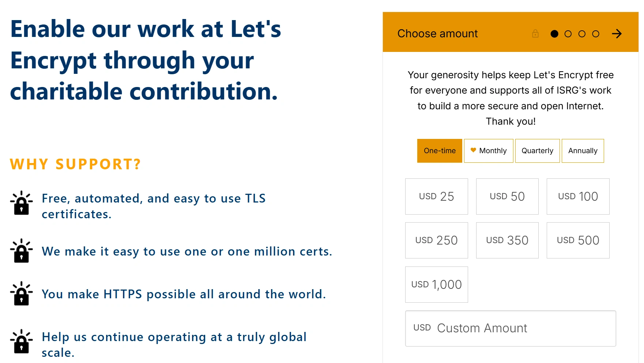Pick the Annually donation frequency

pos(583,151)
